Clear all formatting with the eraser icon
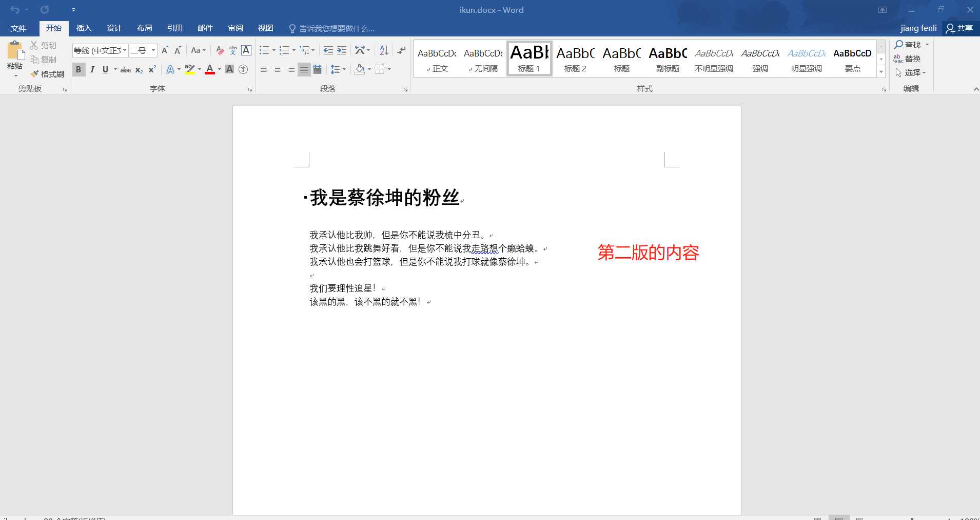Screen dimensions: 980x520 pyautogui.click(x=220, y=50)
